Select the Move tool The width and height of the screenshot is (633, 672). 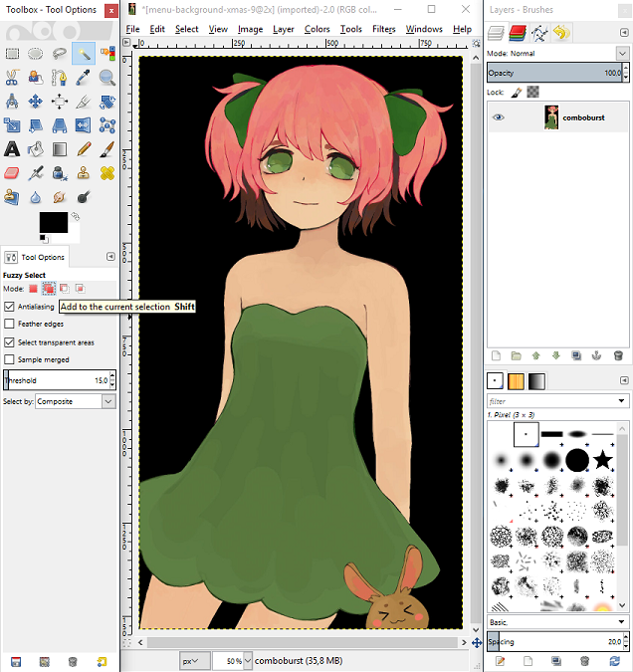pos(36,102)
